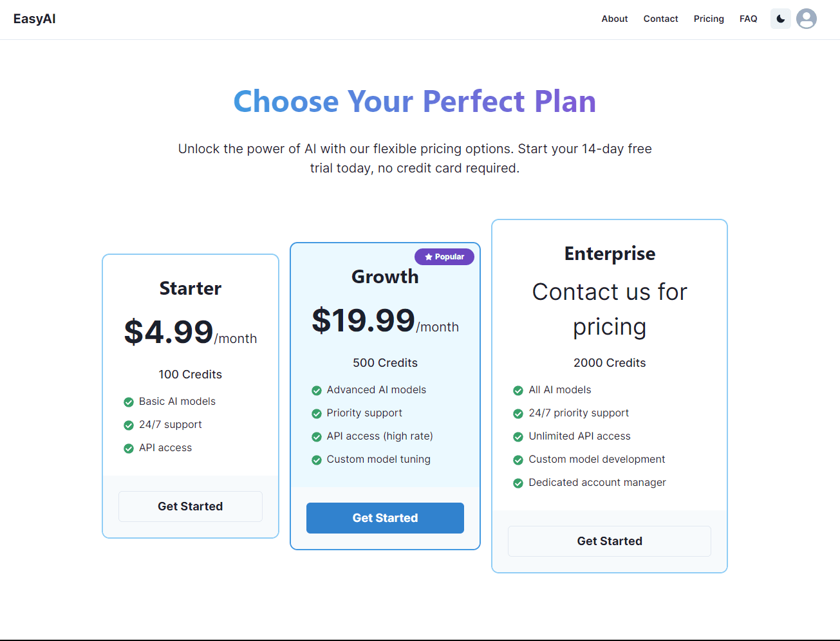Click the EasyAI logo
Screen dimensions: 840x641
click(x=34, y=19)
